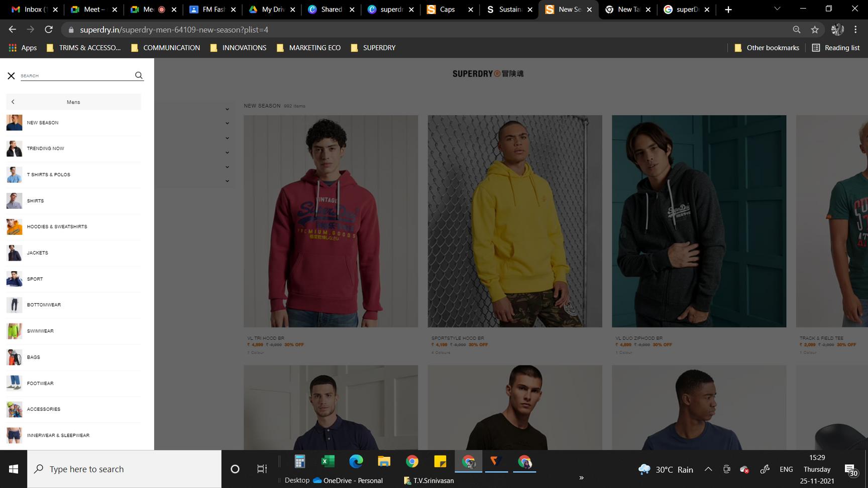Open the yellow Sportstyle Hood product image
868x488 pixels.
tap(515, 221)
